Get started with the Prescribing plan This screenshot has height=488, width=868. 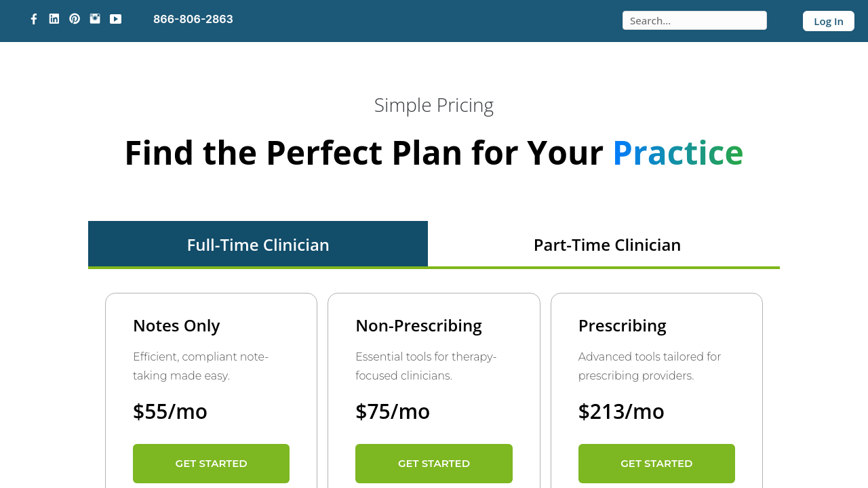pyautogui.click(x=656, y=464)
